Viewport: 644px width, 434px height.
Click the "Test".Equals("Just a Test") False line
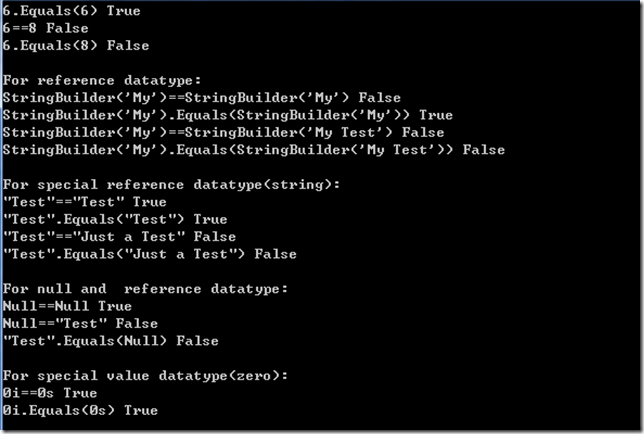(150, 254)
